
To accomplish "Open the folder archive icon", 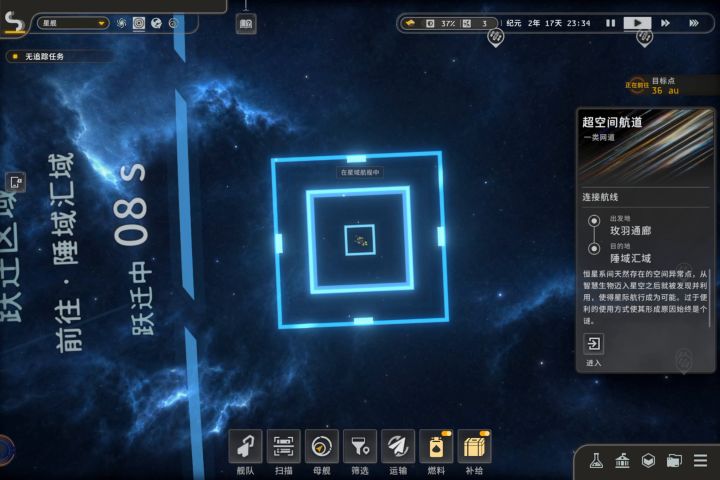I will (x=674, y=460).
